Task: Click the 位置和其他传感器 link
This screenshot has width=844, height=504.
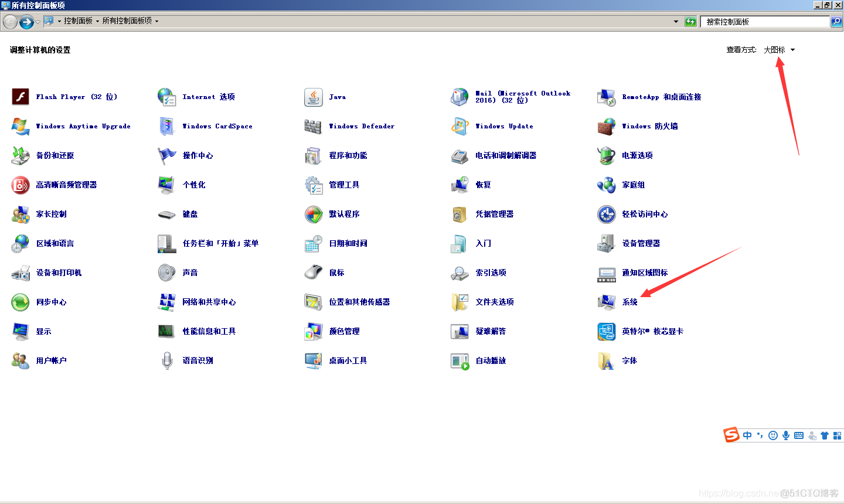Action: click(359, 302)
